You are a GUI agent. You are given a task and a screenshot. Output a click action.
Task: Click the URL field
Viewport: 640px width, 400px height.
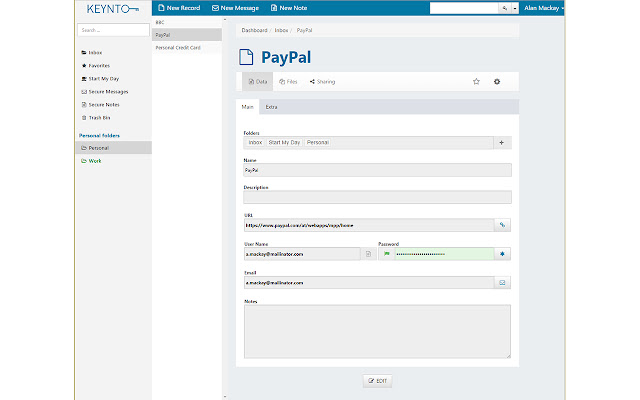pyautogui.click(x=369, y=225)
